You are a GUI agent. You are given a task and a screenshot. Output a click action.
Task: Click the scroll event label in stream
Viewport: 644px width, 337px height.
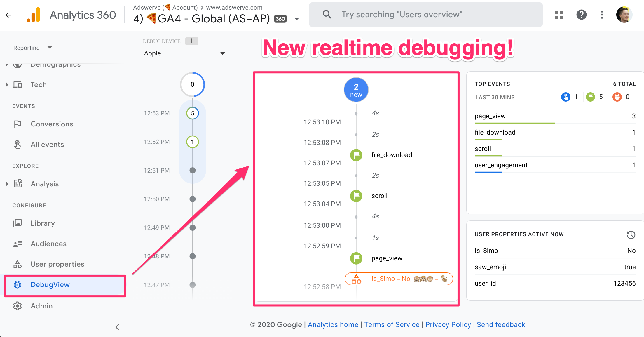click(379, 196)
